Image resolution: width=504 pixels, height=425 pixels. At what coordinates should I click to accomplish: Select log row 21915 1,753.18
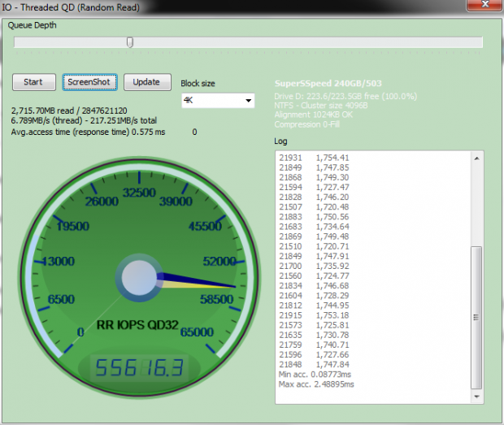coord(314,315)
